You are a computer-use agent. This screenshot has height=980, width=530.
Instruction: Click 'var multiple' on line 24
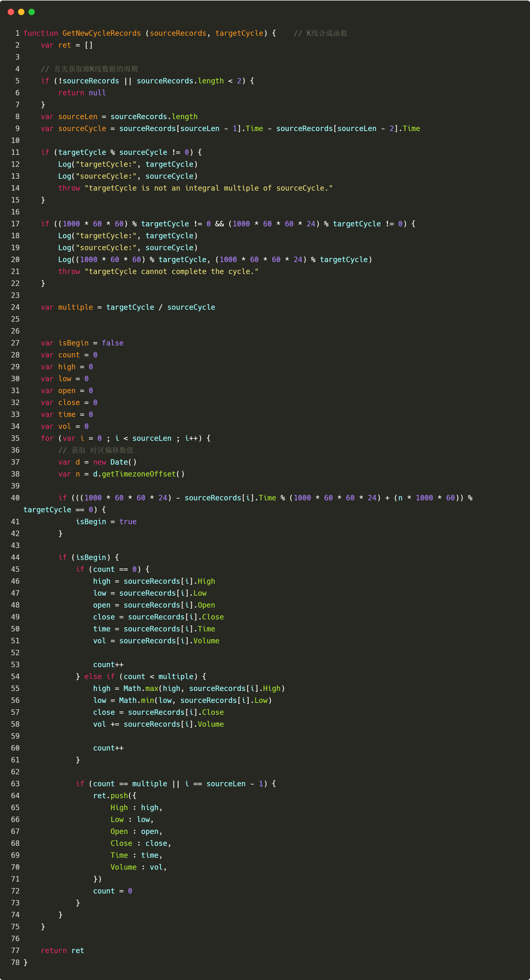pos(67,307)
